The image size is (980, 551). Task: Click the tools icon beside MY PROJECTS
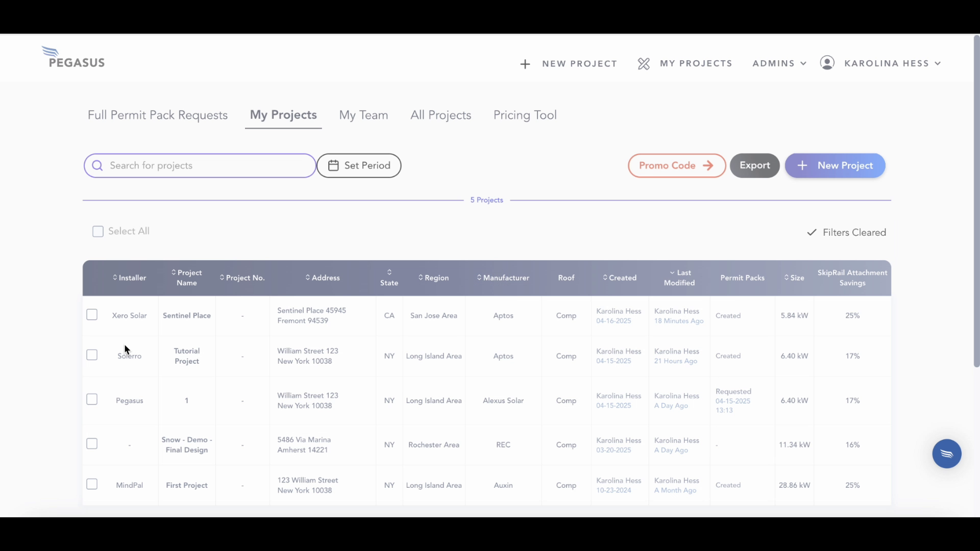coord(644,64)
